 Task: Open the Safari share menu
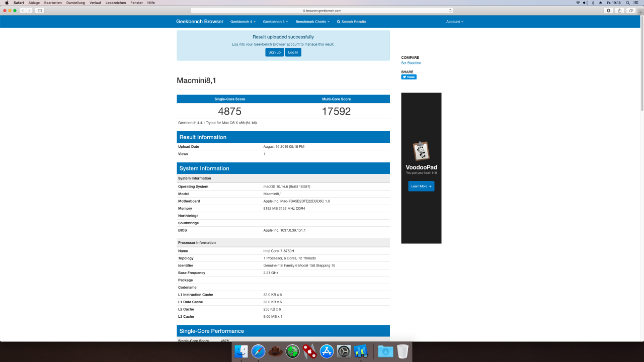pos(620,10)
